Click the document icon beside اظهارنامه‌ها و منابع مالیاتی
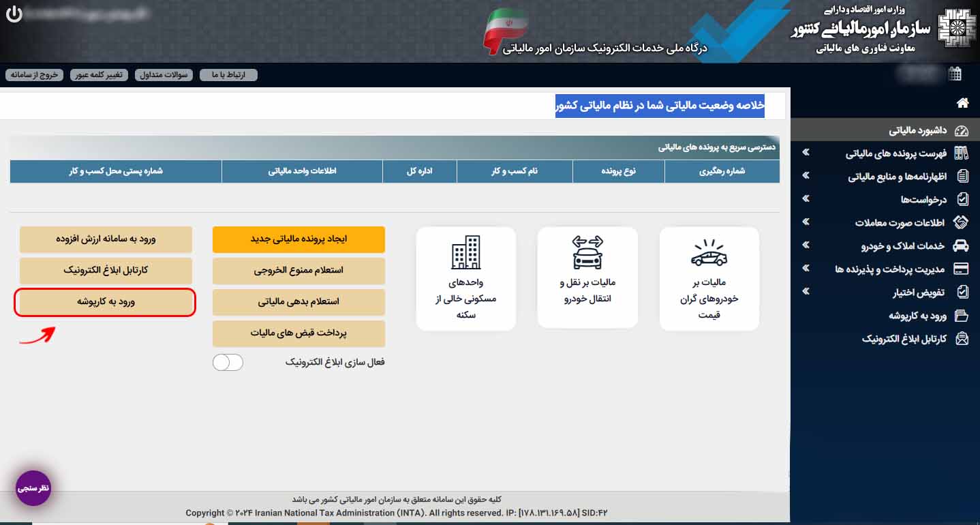 [x=962, y=177]
